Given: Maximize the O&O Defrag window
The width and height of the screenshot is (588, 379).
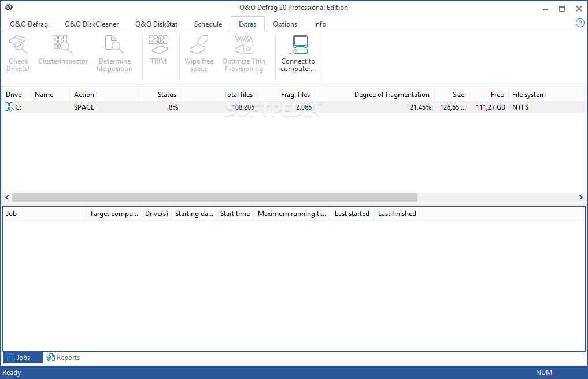Looking at the screenshot, I should [x=562, y=9].
